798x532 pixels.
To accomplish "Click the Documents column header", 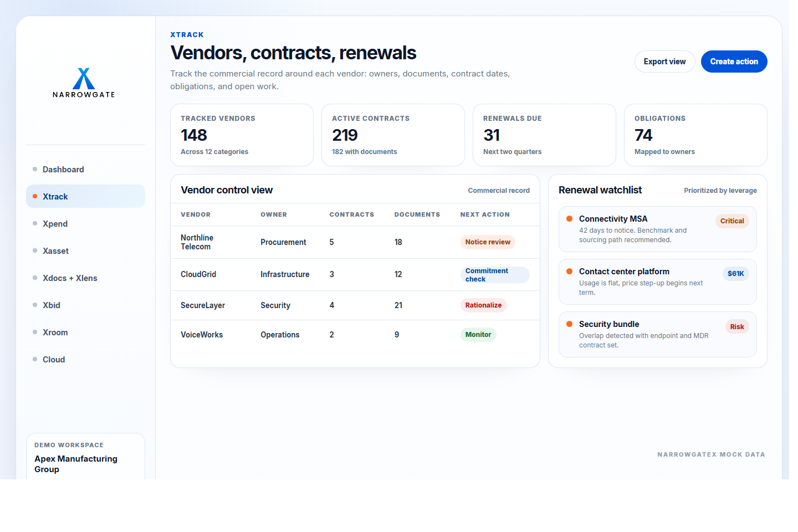I will tap(417, 214).
